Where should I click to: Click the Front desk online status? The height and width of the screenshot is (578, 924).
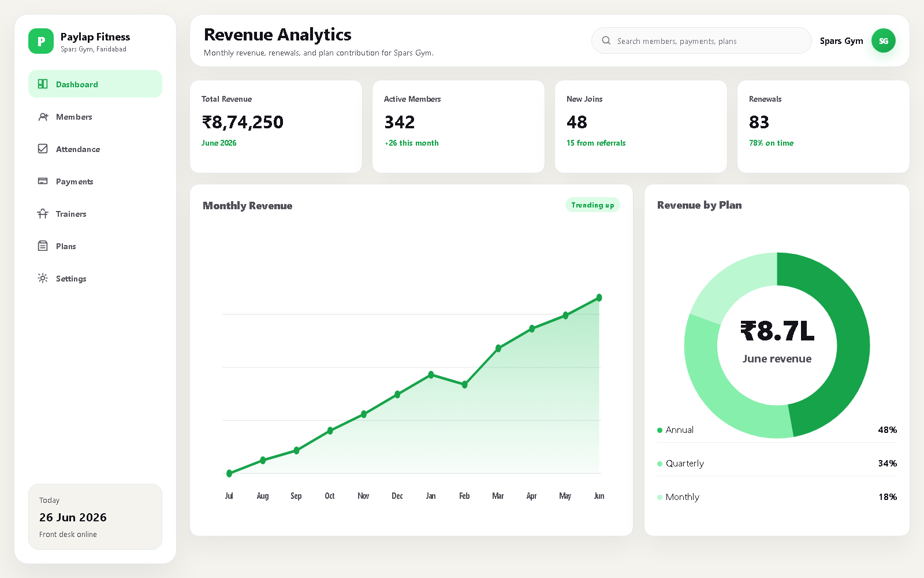[68, 535]
